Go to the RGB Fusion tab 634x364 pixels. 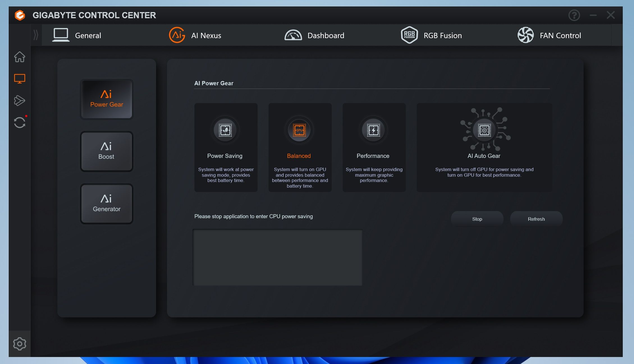(x=431, y=35)
